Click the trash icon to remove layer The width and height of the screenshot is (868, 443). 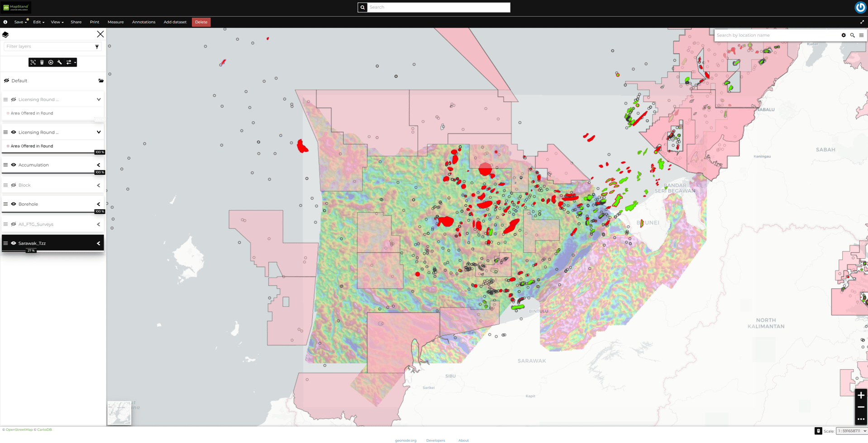(x=42, y=63)
